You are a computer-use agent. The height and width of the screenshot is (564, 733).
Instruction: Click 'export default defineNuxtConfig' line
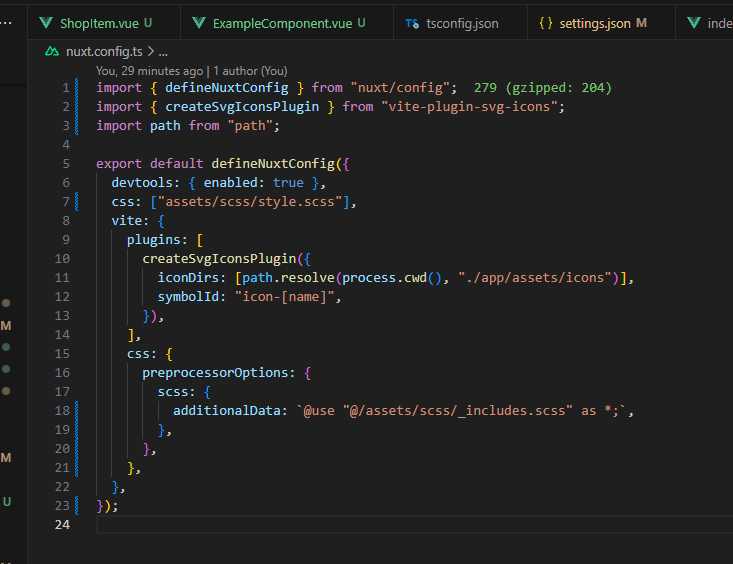pos(223,164)
